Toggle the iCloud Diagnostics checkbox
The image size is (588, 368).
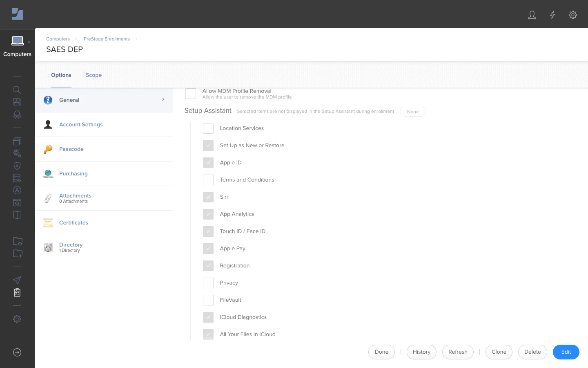pyautogui.click(x=208, y=317)
